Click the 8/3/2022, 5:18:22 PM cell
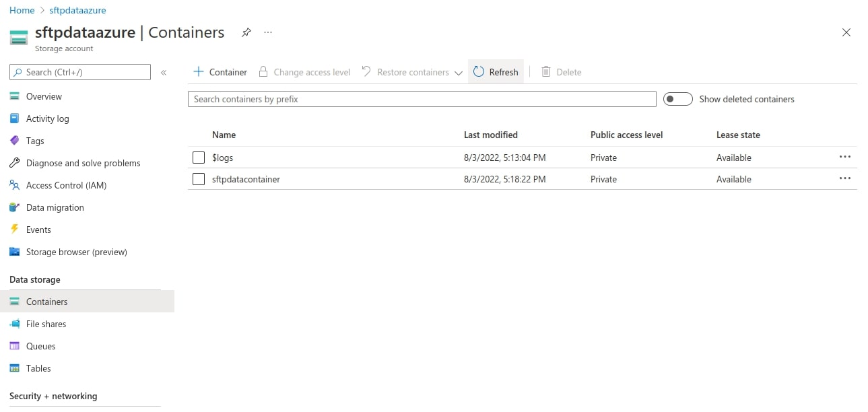 tap(505, 179)
